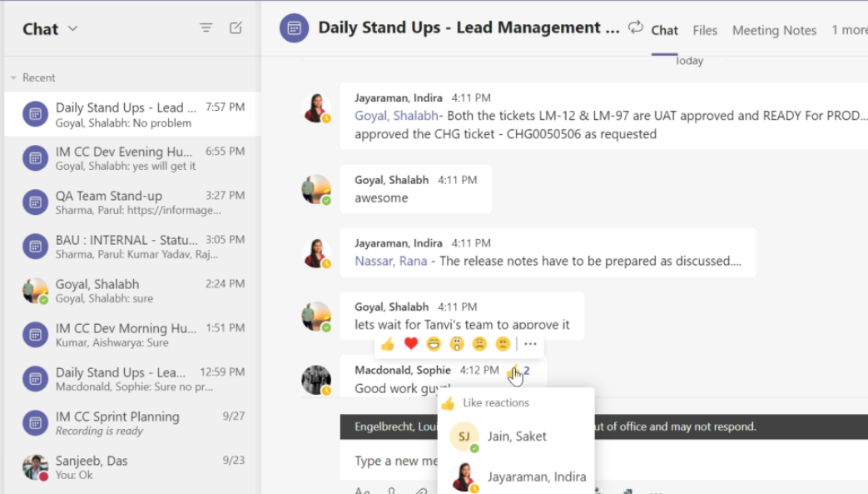Click the filter chats icon

(206, 27)
